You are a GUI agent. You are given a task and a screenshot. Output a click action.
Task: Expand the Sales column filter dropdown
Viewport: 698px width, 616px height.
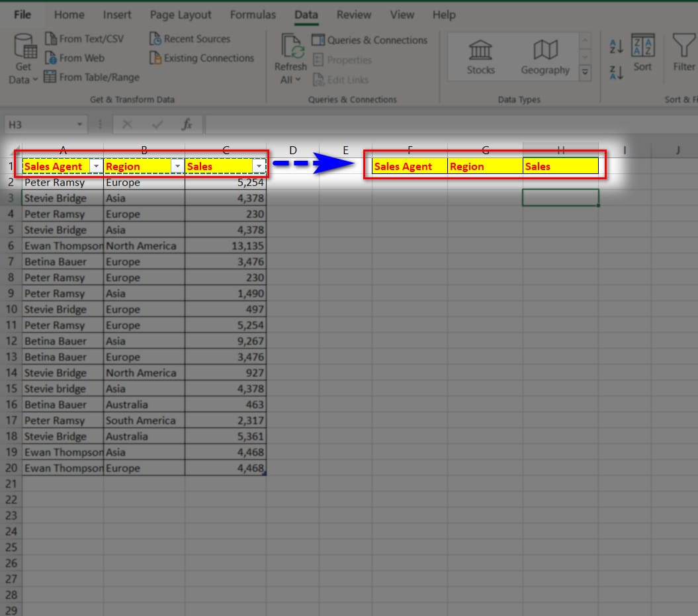[x=259, y=167]
